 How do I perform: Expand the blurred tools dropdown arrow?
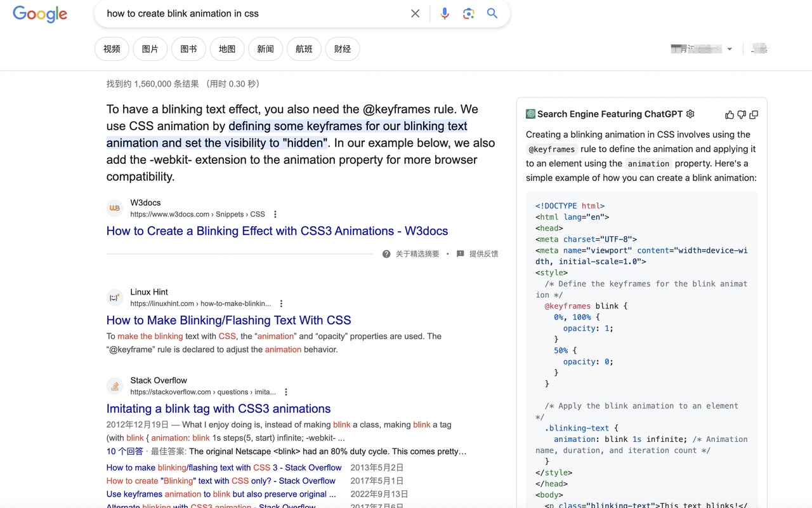click(x=730, y=49)
